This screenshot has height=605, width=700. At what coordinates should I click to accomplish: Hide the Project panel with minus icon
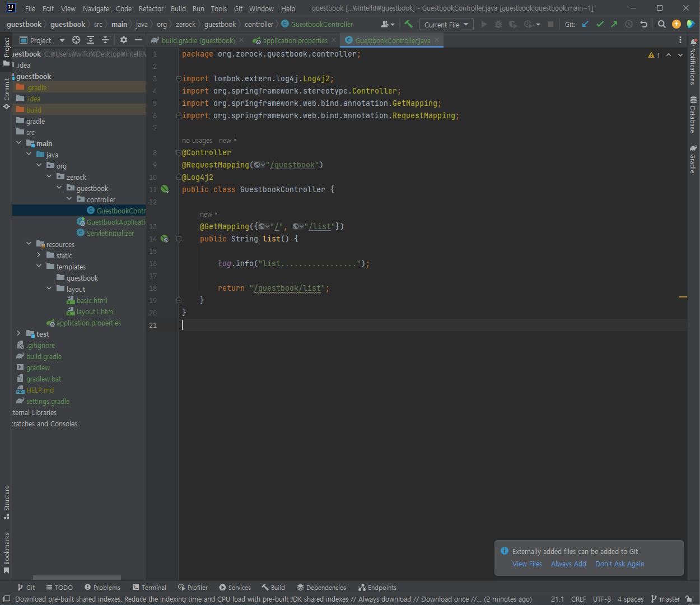coord(138,40)
